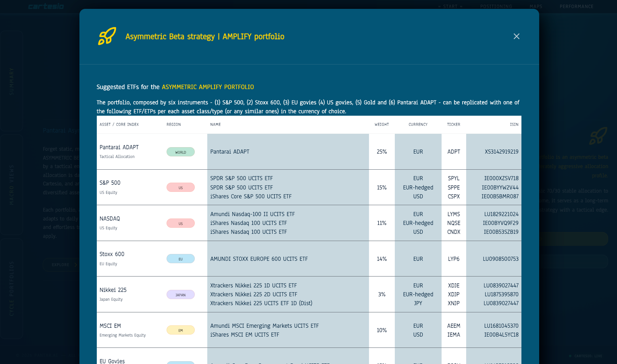Image resolution: width=617 pixels, height=364 pixels.
Task: Click the TICKER column header
Action: (x=454, y=125)
